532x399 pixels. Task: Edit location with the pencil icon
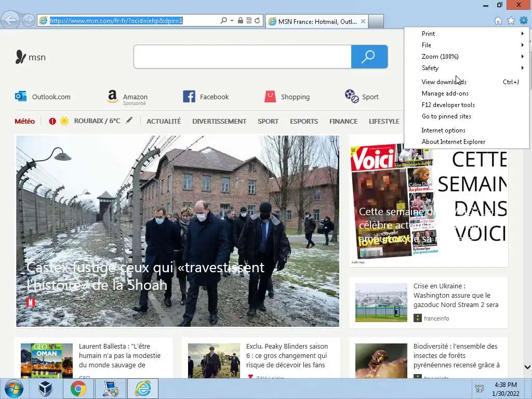pos(129,121)
